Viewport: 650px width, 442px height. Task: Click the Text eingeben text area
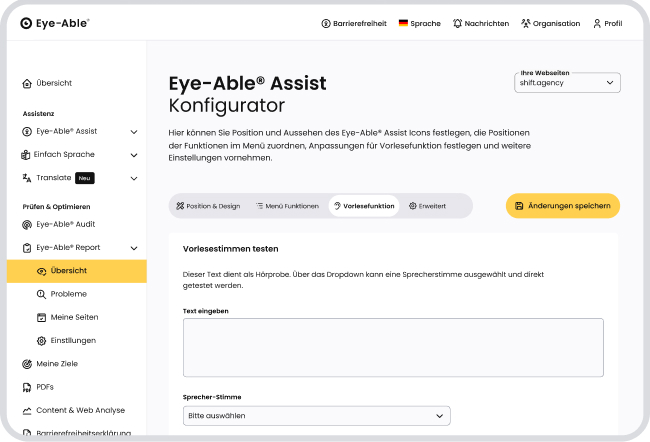[x=393, y=347]
